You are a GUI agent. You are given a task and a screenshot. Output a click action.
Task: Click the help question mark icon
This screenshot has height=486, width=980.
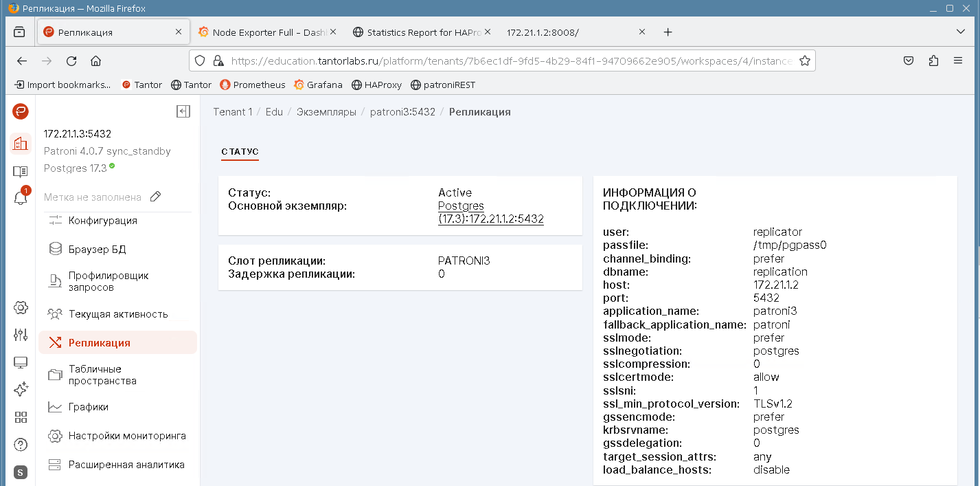(x=21, y=445)
